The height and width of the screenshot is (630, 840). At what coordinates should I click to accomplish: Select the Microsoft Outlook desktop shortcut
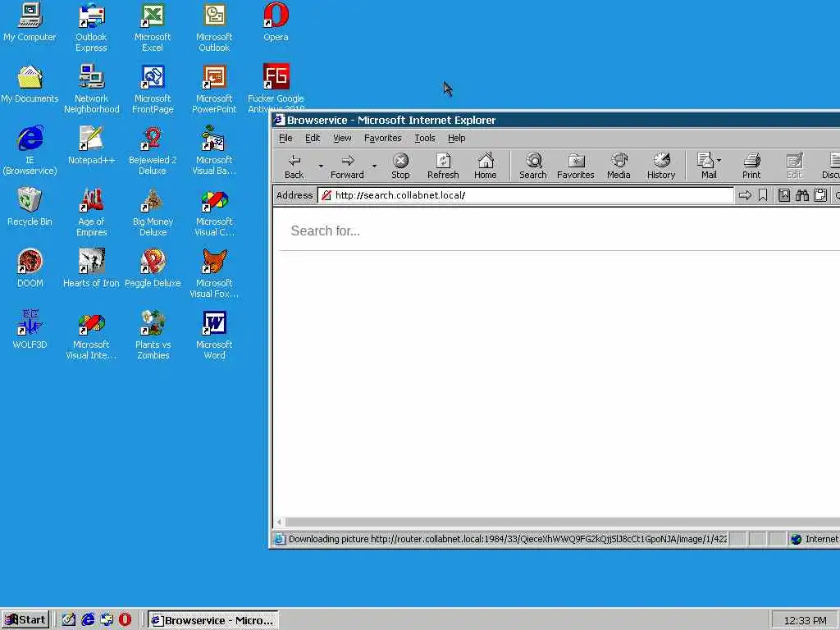pos(214,28)
